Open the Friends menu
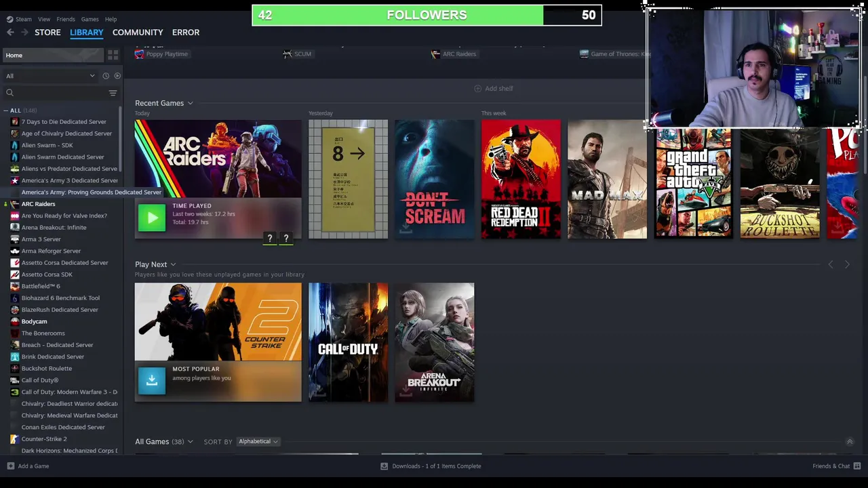The height and width of the screenshot is (488, 868). (66, 19)
